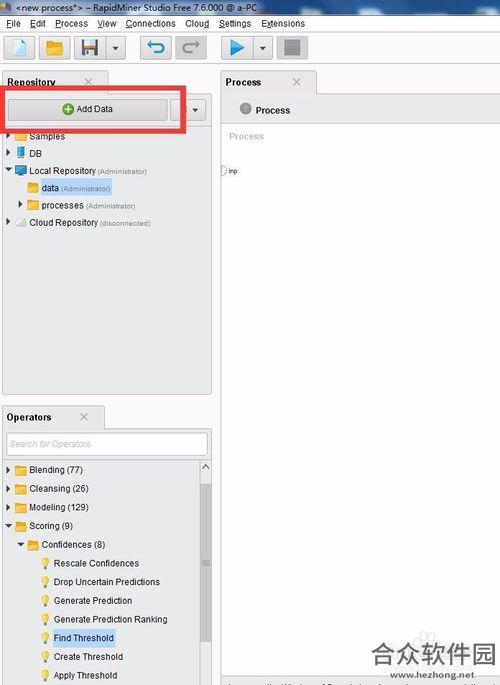This screenshot has width=500, height=685.
Task: Select the Create Threshold operator
Action: coord(88,657)
